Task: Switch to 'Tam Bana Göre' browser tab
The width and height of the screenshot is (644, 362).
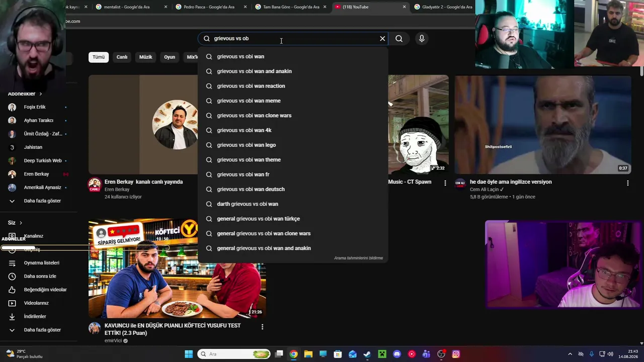Action: click(291, 7)
